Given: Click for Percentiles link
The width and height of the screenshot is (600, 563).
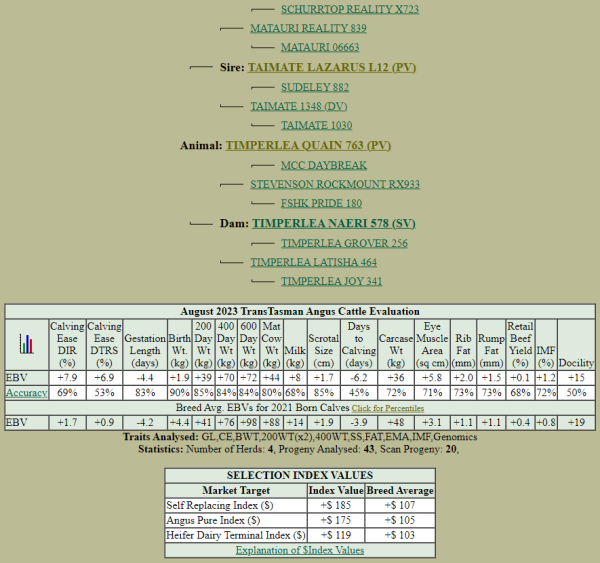Looking at the screenshot, I should (388, 408).
